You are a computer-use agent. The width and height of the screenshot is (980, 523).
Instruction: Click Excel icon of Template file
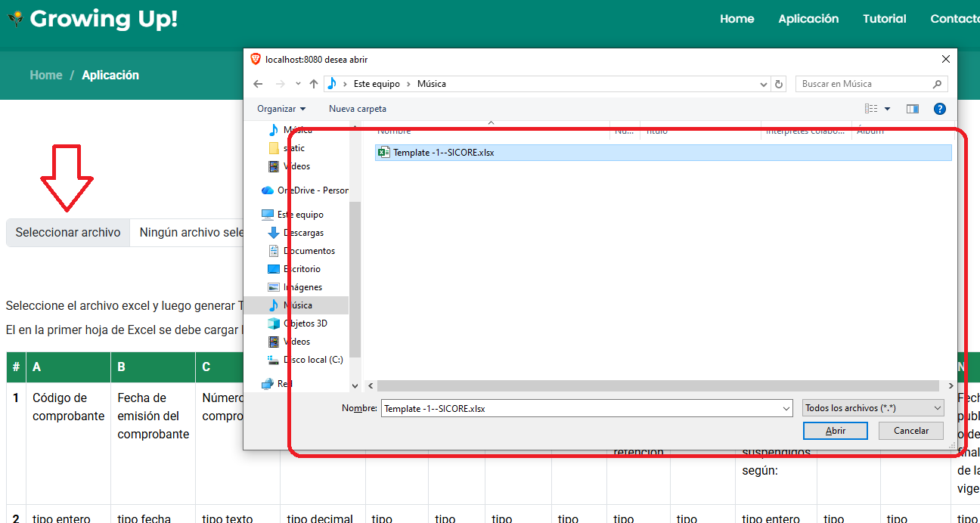coord(384,152)
